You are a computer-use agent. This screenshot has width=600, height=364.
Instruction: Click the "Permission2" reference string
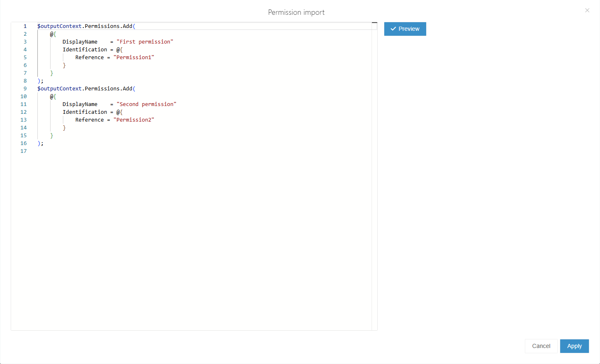(x=134, y=120)
